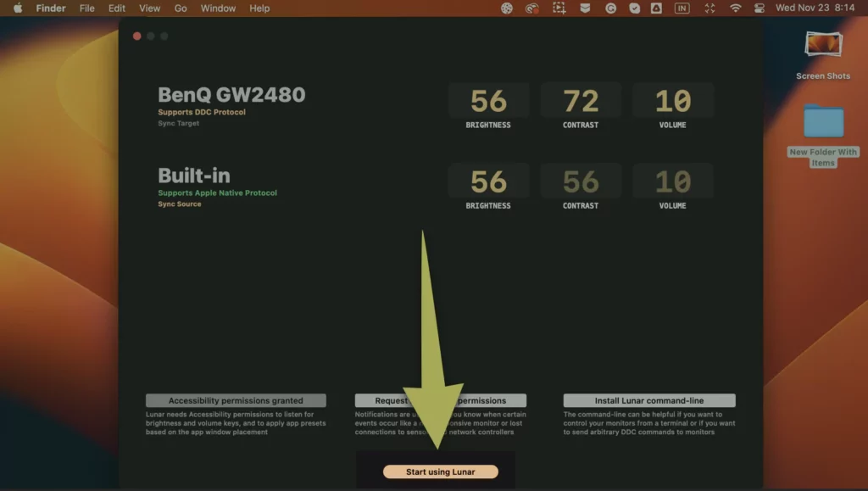Click Start using Lunar button

441,471
